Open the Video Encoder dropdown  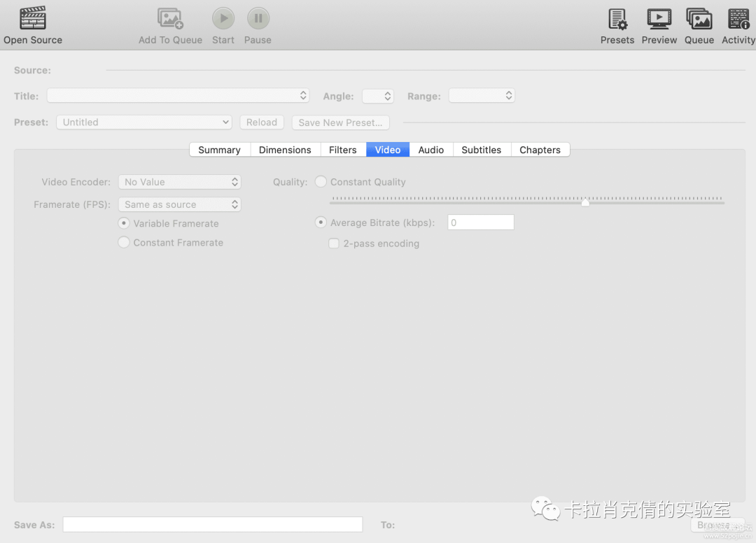(179, 181)
